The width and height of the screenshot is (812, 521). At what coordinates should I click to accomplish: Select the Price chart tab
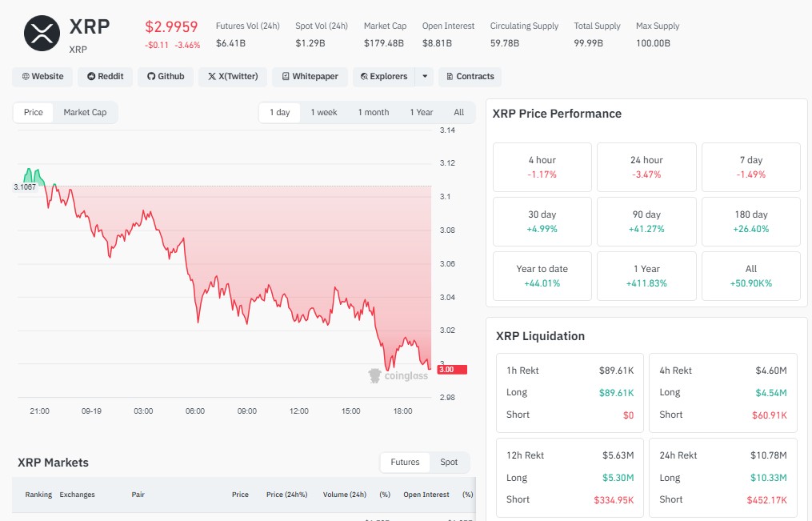pos(33,112)
